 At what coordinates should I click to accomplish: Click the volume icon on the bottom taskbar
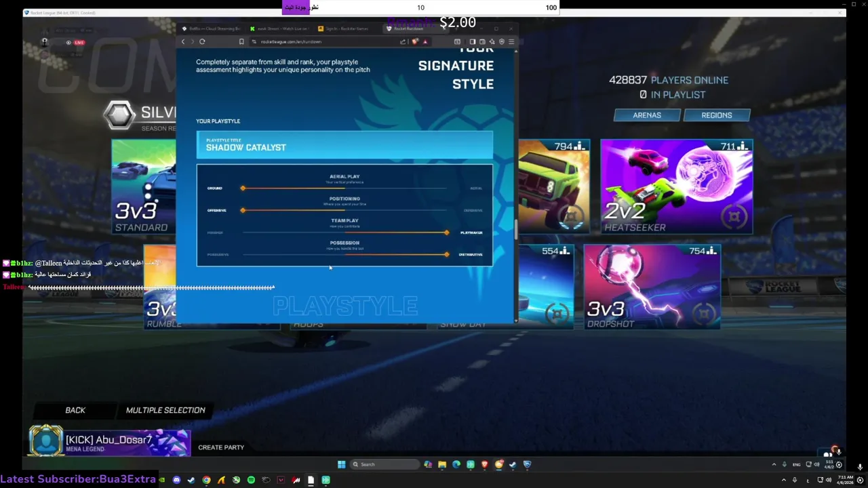click(829, 480)
